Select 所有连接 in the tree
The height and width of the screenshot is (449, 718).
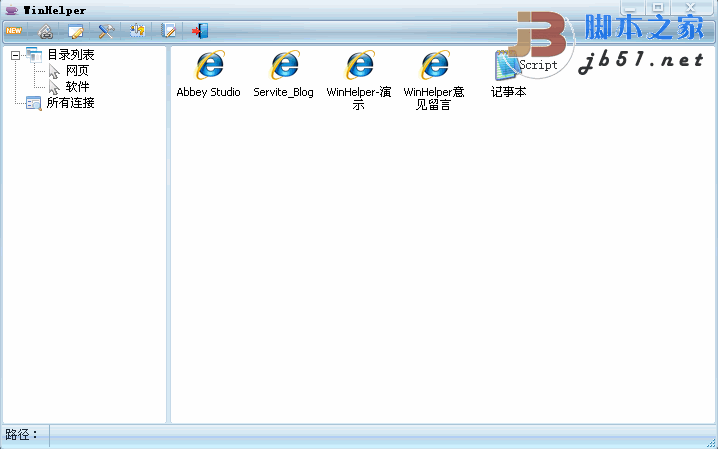tap(71, 103)
